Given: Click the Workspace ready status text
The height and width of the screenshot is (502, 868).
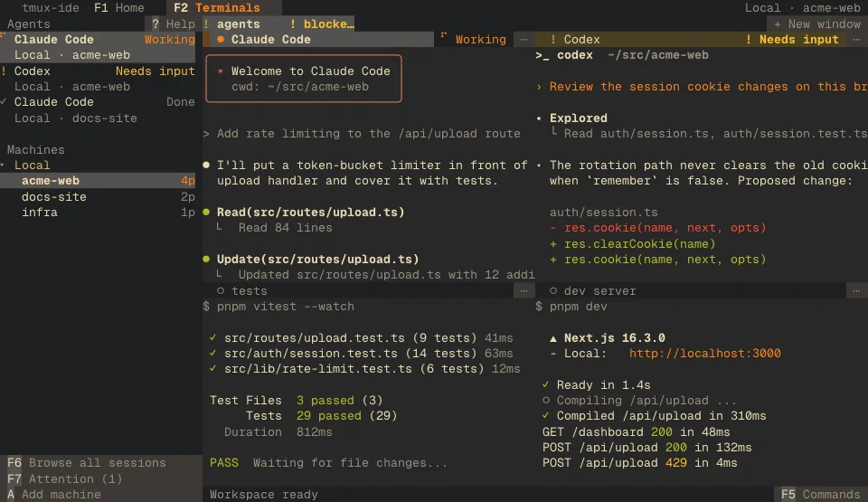Looking at the screenshot, I should tap(263, 494).
